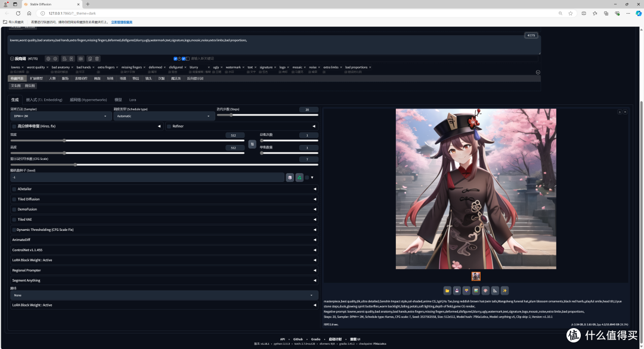The height and width of the screenshot is (349, 644).
Task: Click the Seed input field
Action: 147,177
